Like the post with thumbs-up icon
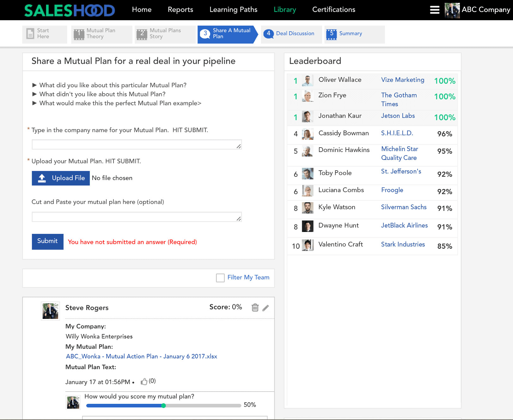Screen dimensions: 513x420 pos(144,381)
